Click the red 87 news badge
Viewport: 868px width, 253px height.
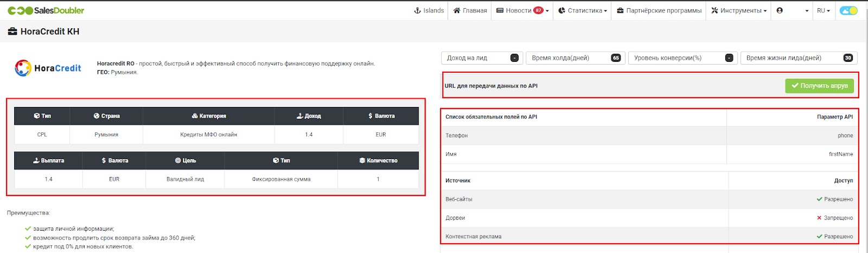click(x=538, y=10)
